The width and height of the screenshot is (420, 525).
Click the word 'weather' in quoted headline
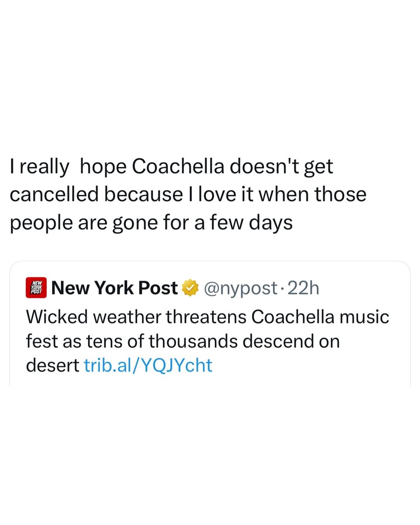(x=126, y=317)
